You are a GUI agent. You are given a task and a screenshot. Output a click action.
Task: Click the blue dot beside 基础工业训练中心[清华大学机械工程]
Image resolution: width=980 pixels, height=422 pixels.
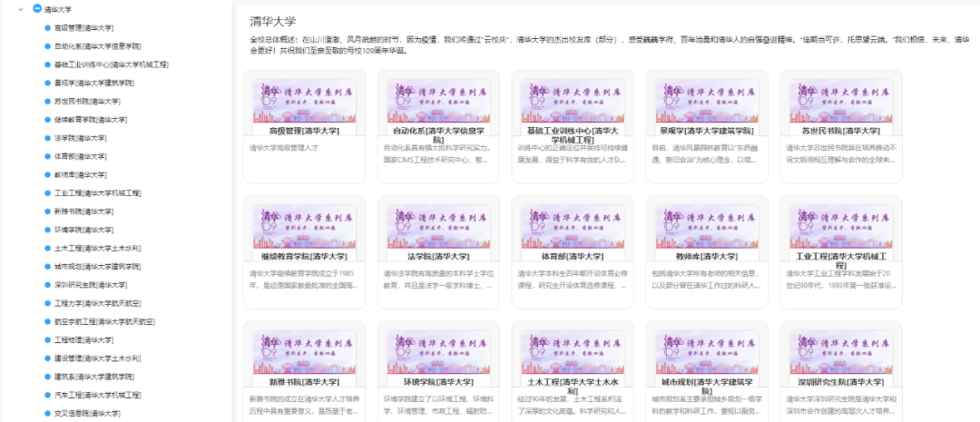[x=47, y=64]
